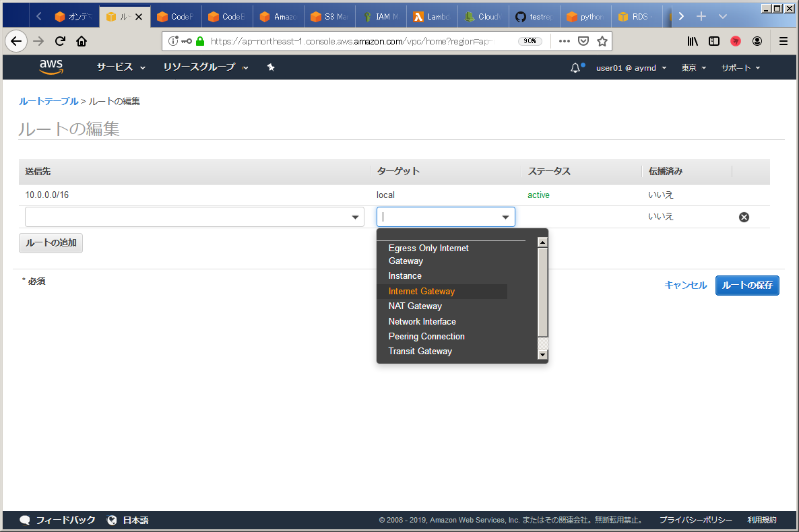This screenshot has width=799, height=532.
Task: Switch to the S3 Management tab
Action: [x=329, y=17]
